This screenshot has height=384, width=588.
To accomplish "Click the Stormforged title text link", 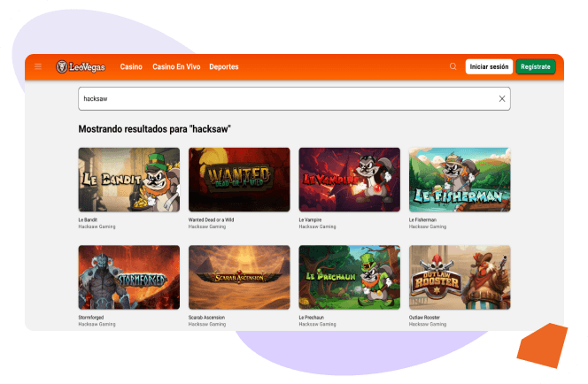I will [x=91, y=318].
